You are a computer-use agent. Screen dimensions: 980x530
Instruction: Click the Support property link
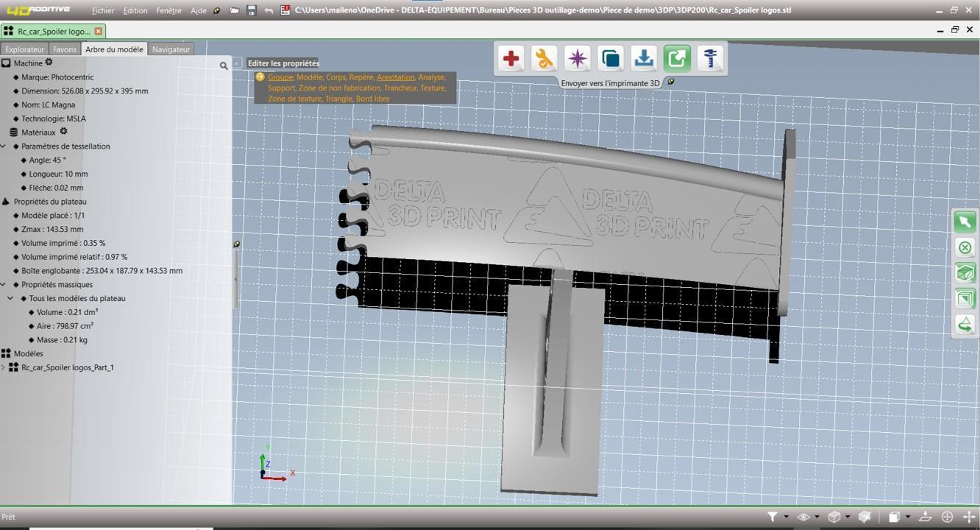tap(281, 88)
